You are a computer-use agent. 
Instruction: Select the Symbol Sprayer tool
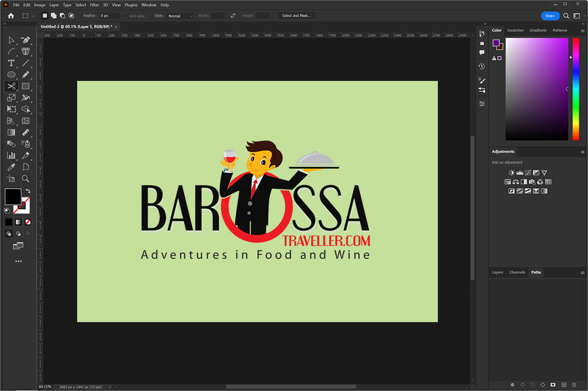(26, 144)
